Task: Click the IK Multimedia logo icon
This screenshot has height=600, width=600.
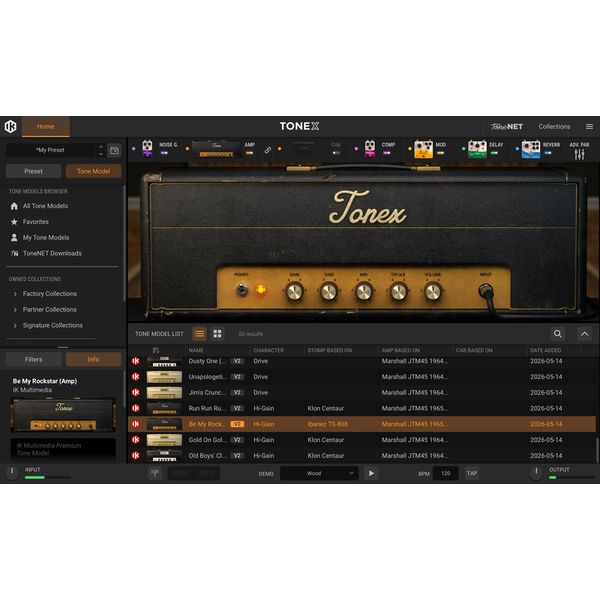Action: 11,126
